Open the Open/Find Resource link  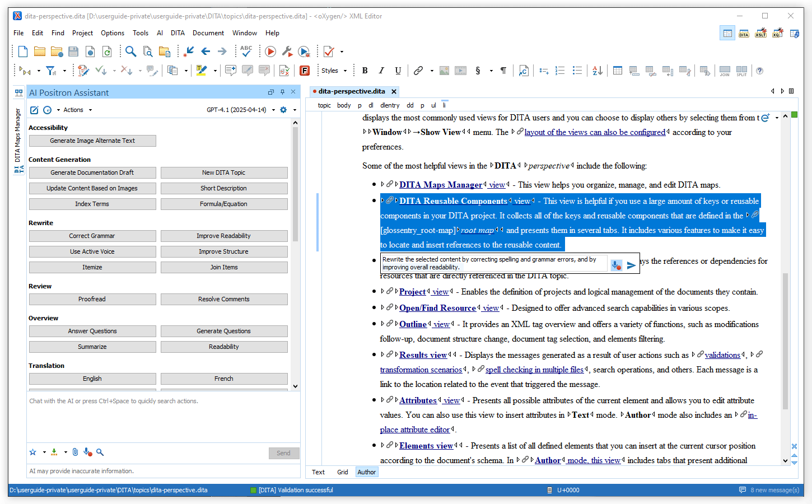437,308
